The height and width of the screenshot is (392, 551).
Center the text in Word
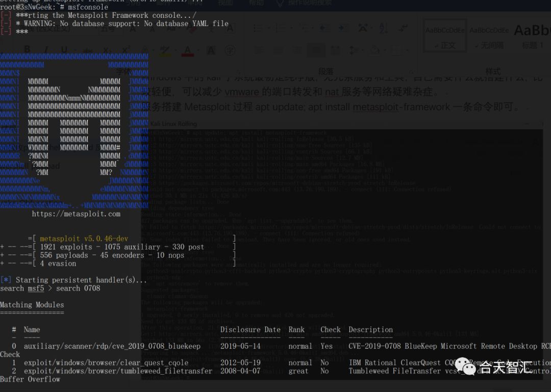[x=278, y=50]
